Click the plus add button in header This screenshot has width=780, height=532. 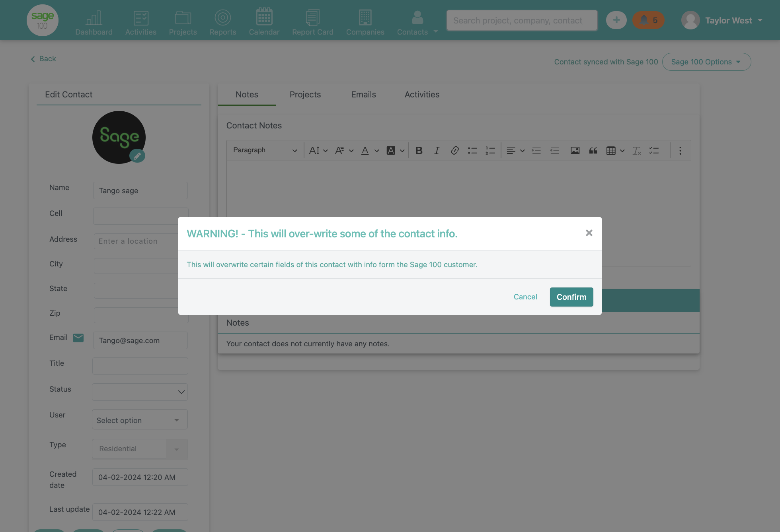point(616,20)
